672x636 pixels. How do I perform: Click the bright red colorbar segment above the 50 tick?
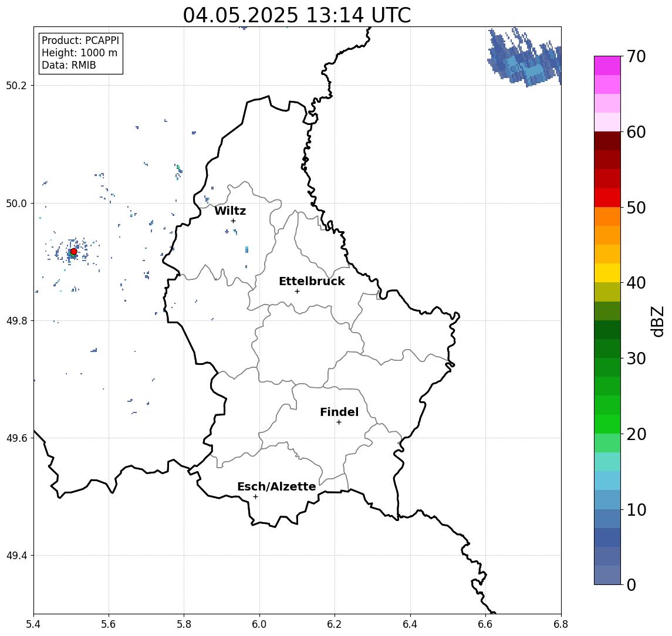[x=607, y=198]
